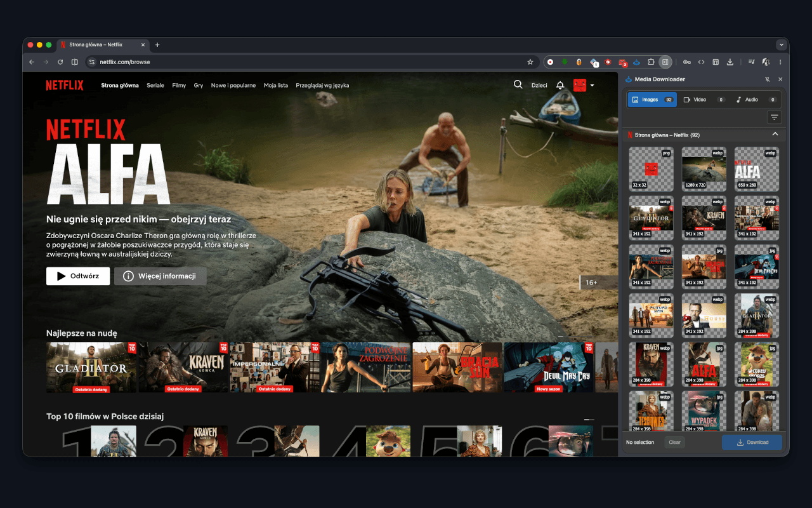Open the green download arrow extension
Viewport: 812px width, 508px height.
[x=565, y=62]
